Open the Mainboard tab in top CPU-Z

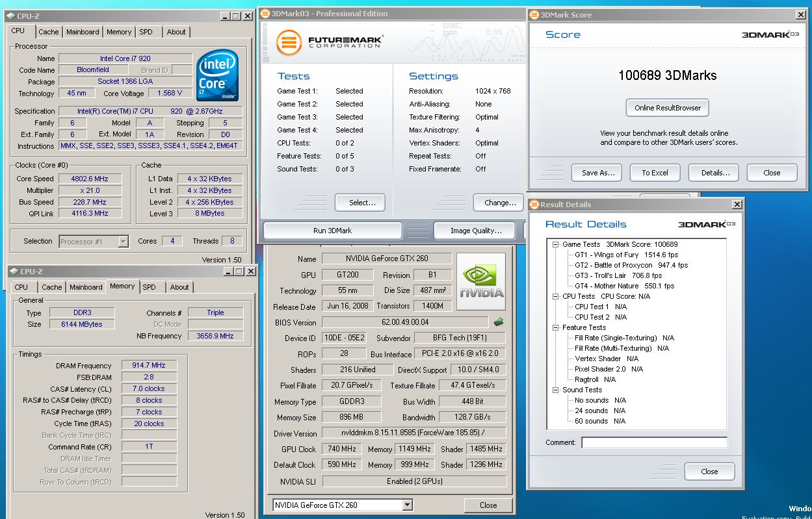tap(83, 32)
